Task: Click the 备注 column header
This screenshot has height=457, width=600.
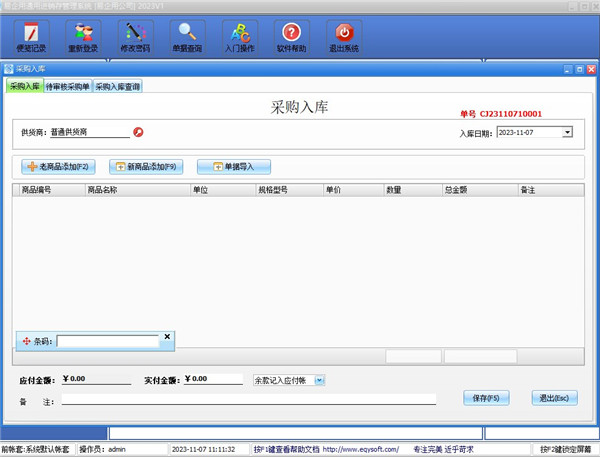Action: [551, 190]
